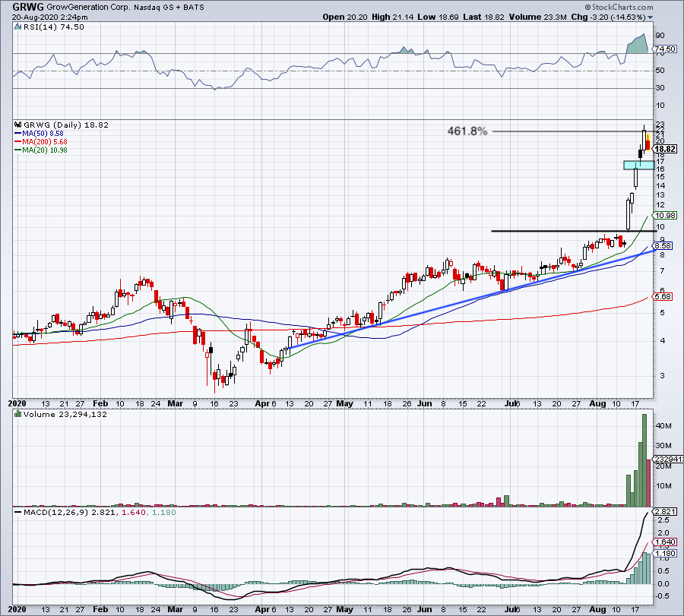Click the boxed 18.82 last price tag
Image resolution: width=684 pixels, height=616 pixels.
pyautogui.click(x=666, y=149)
